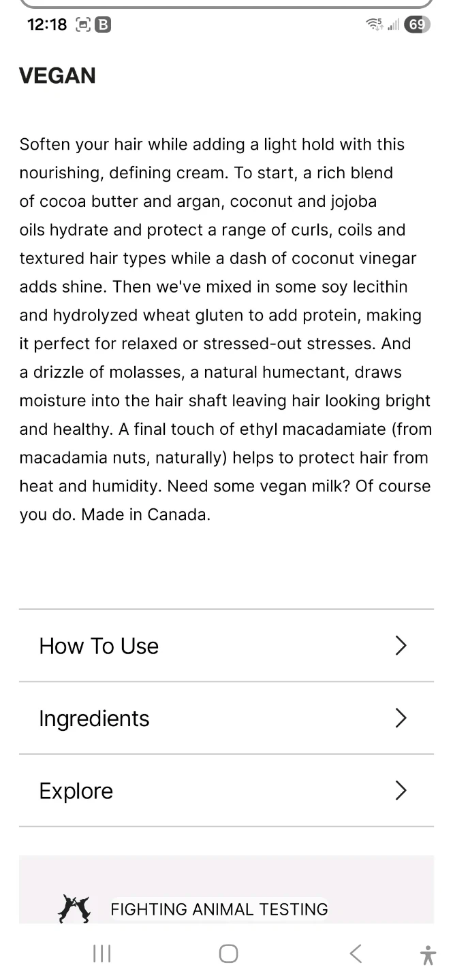Tap the battery level 69 indicator
Screen dimensions: 453x980
[417, 24]
